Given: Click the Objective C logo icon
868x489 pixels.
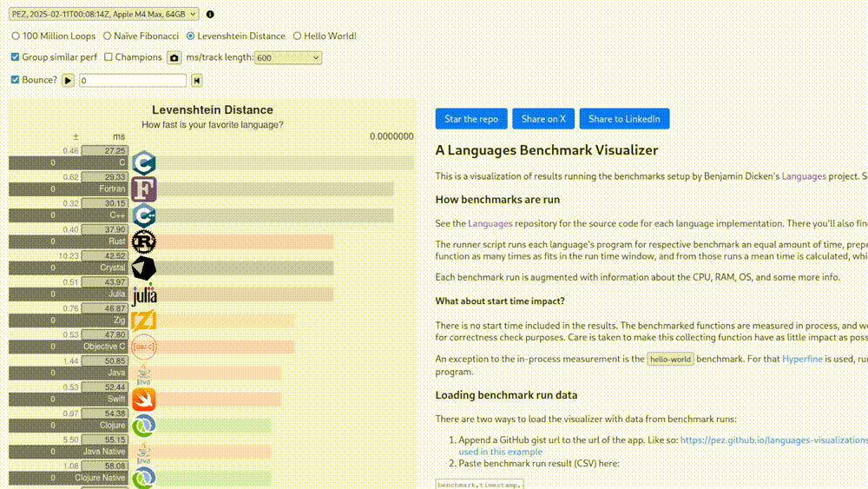Looking at the screenshot, I should pyautogui.click(x=143, y=347).
